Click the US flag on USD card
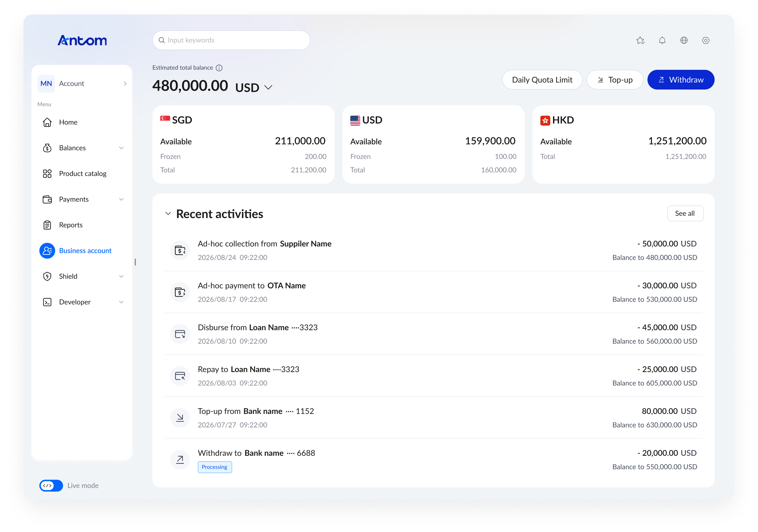 [x=355, y=120]
